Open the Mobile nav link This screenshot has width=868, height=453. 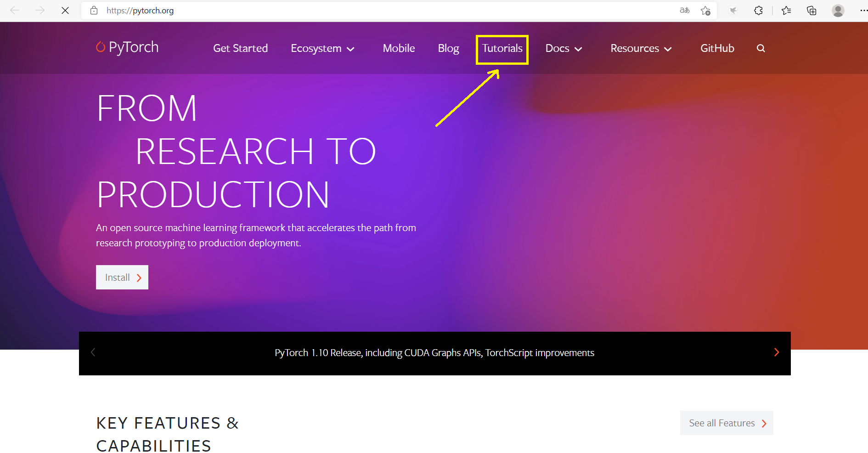pyautogui.click(x=399, y=48)
